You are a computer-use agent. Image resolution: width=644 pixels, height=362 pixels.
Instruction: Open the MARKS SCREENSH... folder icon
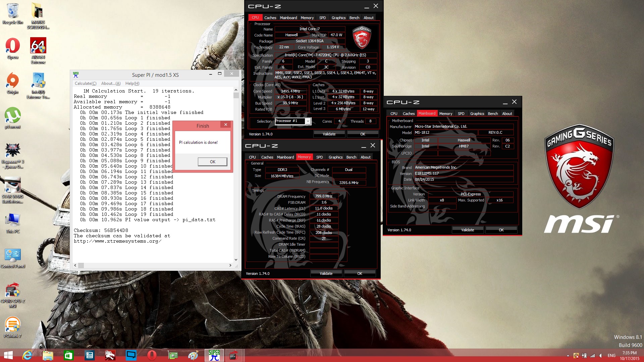[x=38, y=16]
